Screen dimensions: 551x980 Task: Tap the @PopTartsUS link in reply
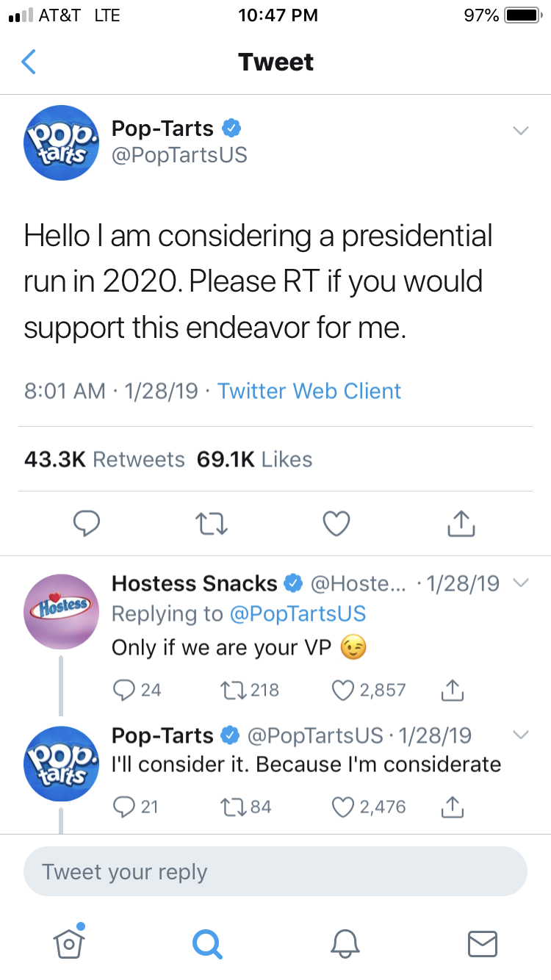tap(298, 614)
